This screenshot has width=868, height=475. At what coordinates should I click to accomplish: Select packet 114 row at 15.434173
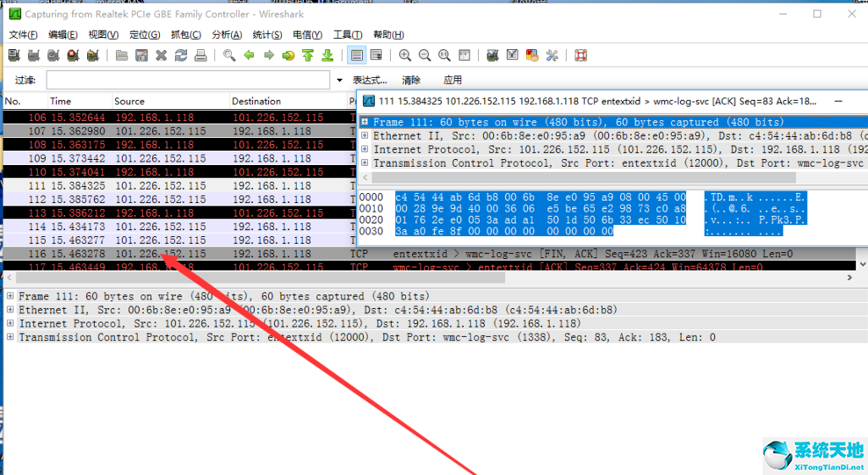pos(180,227)
